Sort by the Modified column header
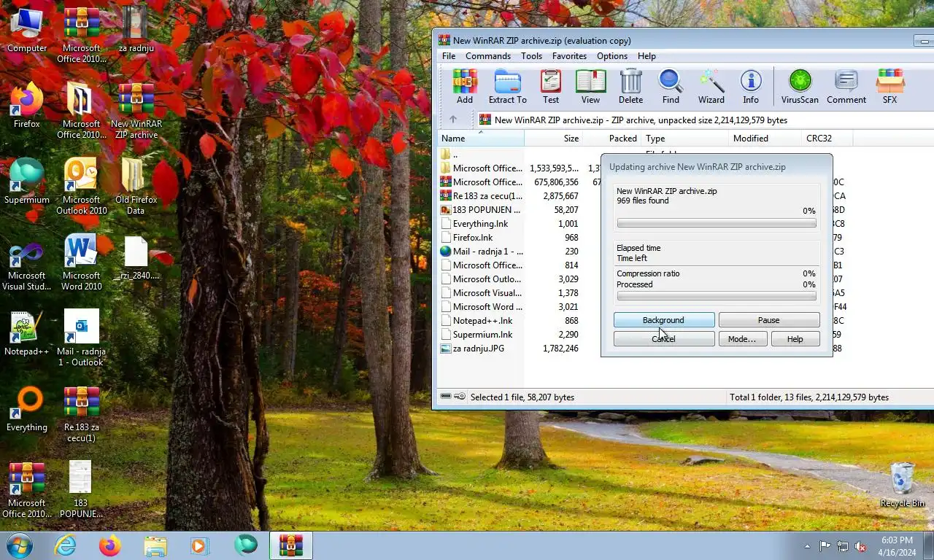This screenshot has width=934, height=560. 765,138
